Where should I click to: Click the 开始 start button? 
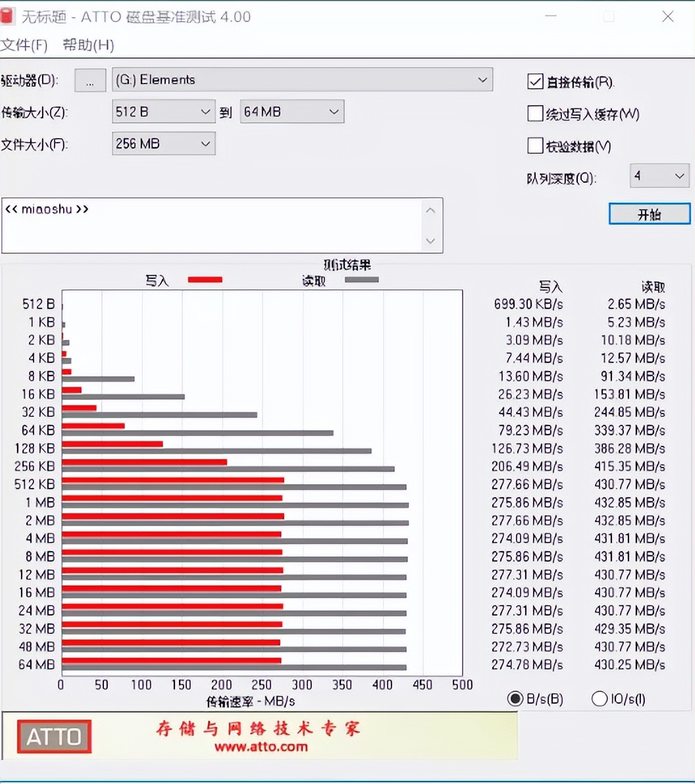point(650,214)
